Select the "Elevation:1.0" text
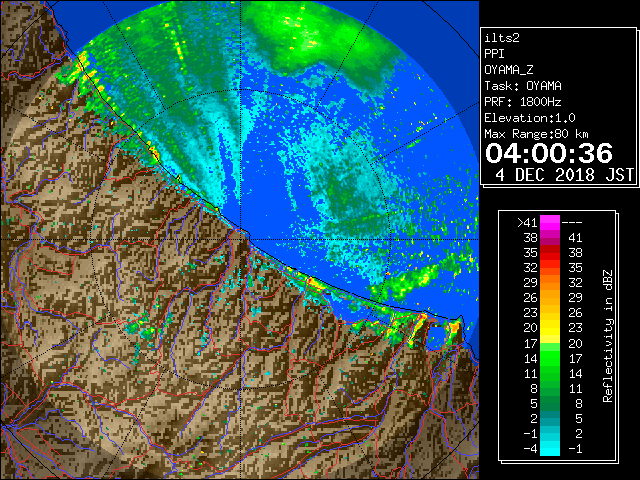The height and width of the screenshot is (480, 640). 530,118
